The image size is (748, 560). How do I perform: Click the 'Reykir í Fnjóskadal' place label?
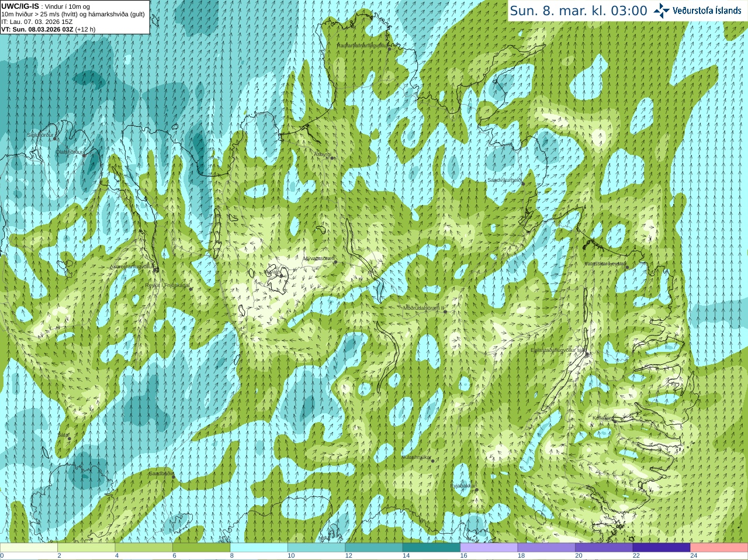pyautogui.click(x=167, y=285)
